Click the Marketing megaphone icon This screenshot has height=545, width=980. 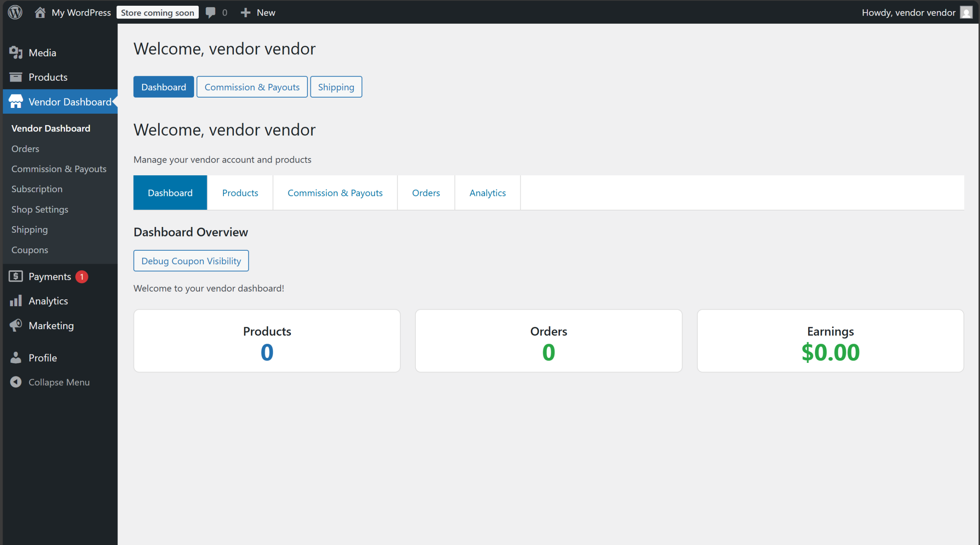[x=16, y=325]
